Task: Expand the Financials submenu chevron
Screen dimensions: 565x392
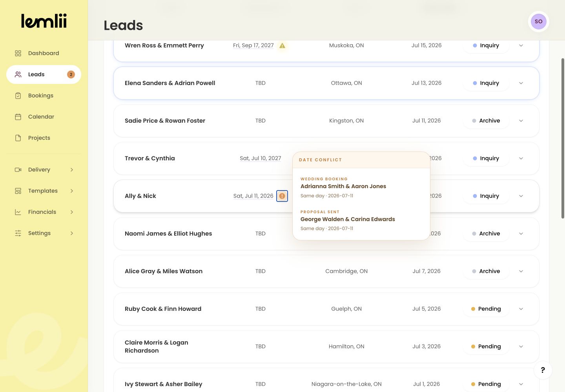Action: (72, 212)
